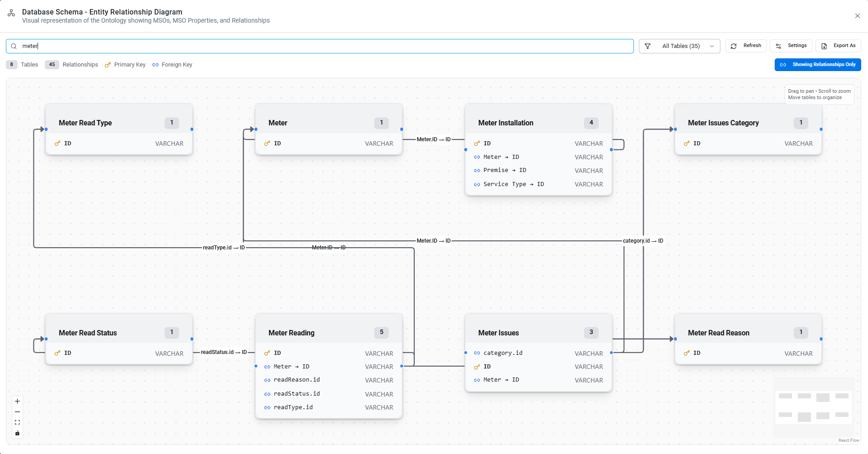This screenshot has height=454, width=868.
Task: Toggle the canvas lock icon
Action: [x=17, y=433]
